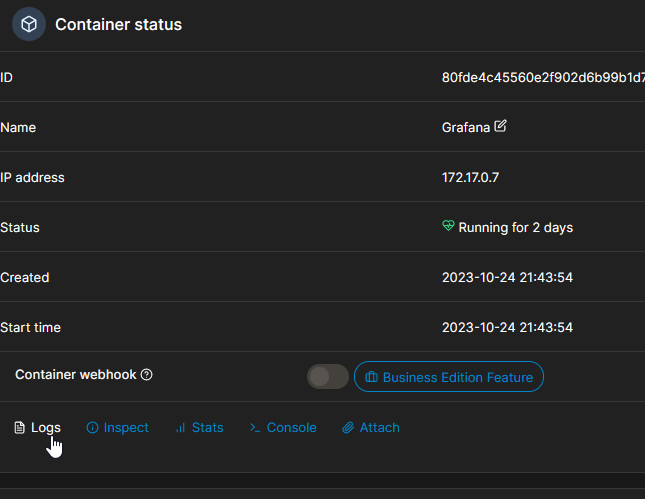This screenshot has height=499, width=645.
Task: Click the container cube icon in header
Action: [29, 24]
